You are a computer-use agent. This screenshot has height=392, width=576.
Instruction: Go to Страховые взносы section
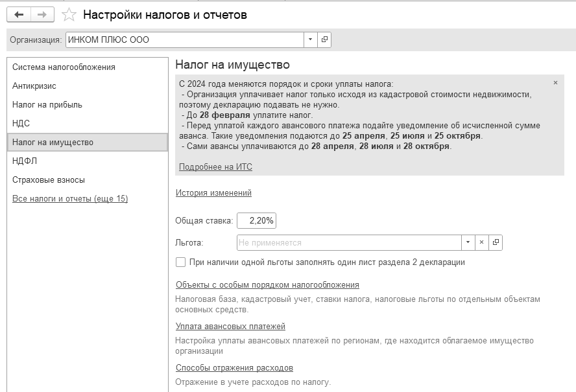(49, 180)
